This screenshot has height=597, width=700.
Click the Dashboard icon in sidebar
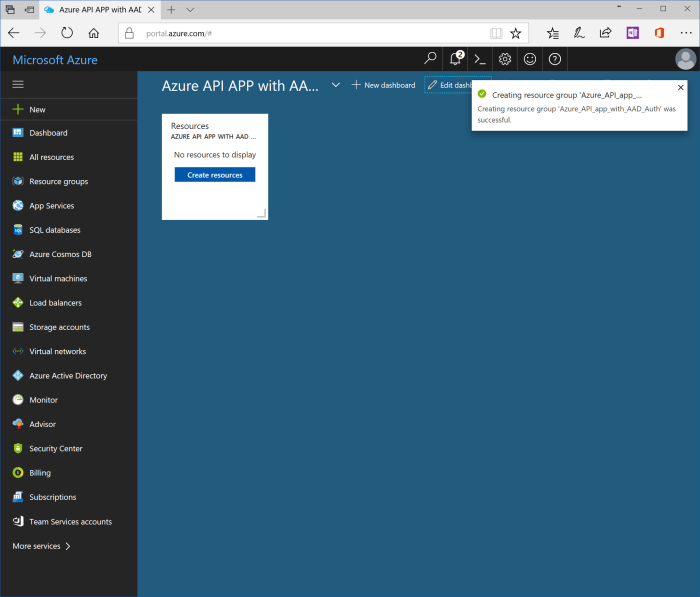tap(18, 133)
